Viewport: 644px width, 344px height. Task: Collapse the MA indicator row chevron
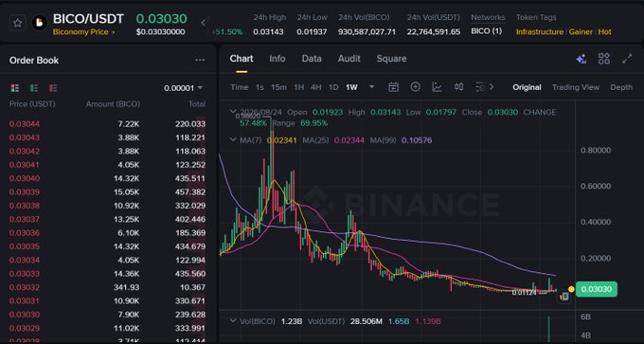(x=233, y=139)
